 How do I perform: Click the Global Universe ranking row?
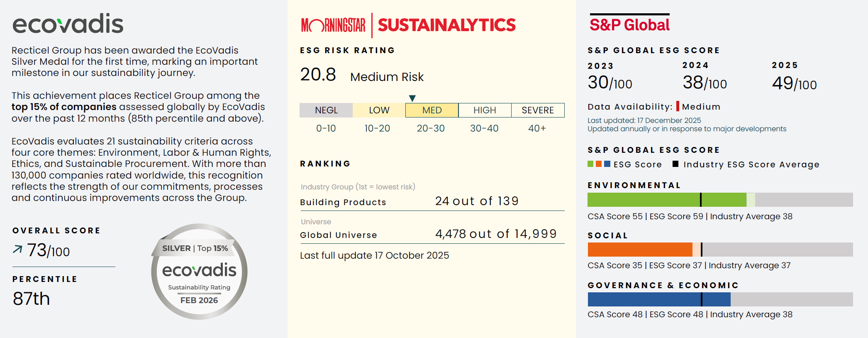tap(432, 235)
